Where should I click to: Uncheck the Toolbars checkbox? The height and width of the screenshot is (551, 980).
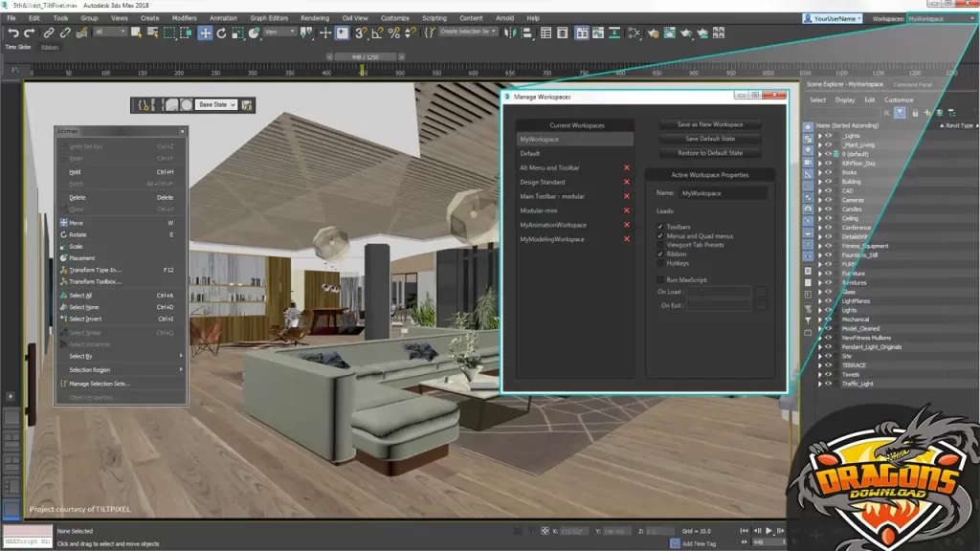click(660, 227)
